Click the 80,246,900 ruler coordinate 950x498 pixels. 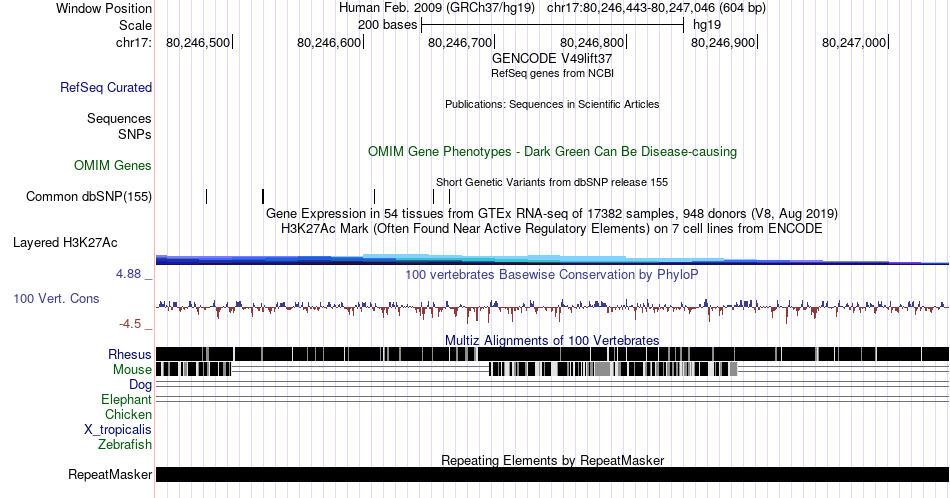coord(723,42)
